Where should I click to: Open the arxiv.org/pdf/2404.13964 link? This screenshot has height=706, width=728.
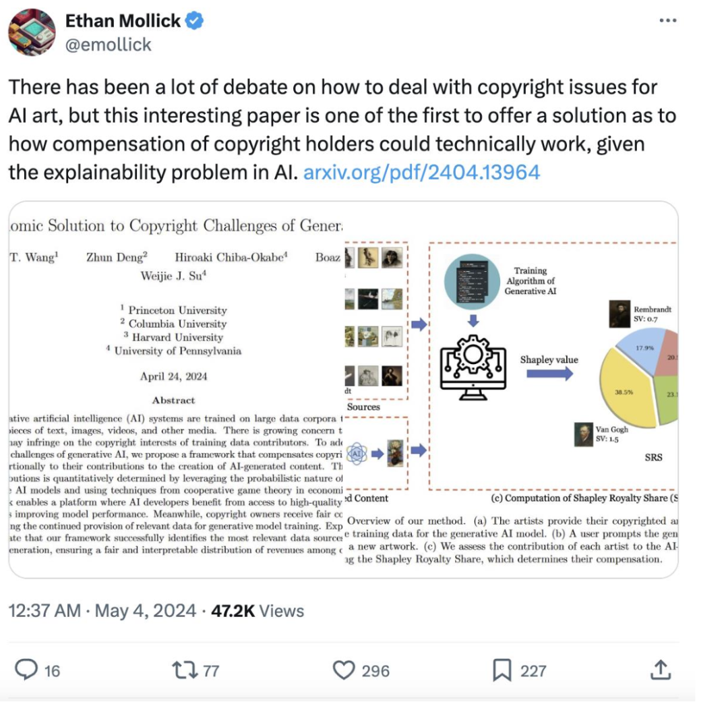[421, 173]
